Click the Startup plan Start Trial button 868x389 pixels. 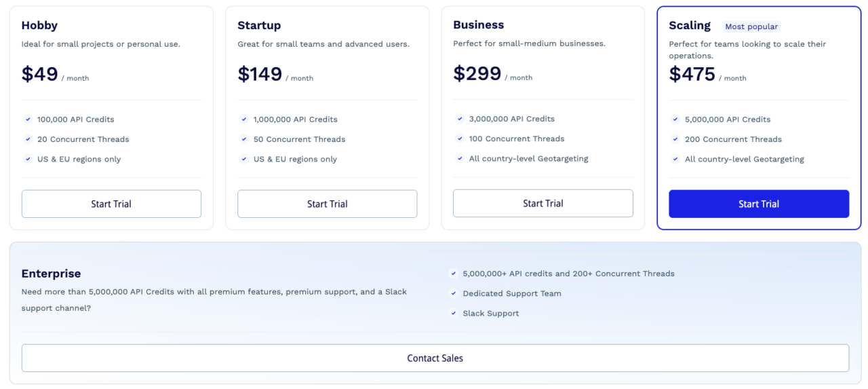click(x=327, y=204)
